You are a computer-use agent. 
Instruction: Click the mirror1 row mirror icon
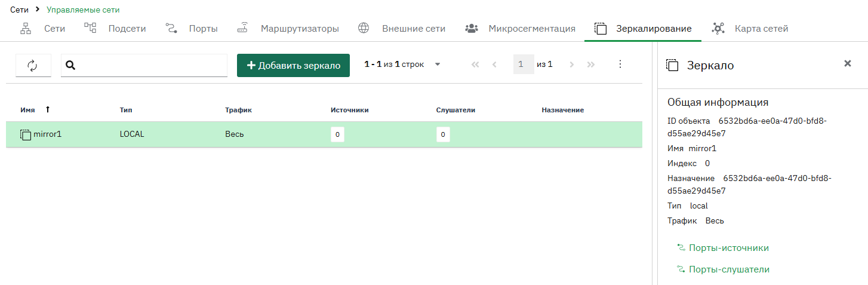pyautogui.click(x=26, y=134)
